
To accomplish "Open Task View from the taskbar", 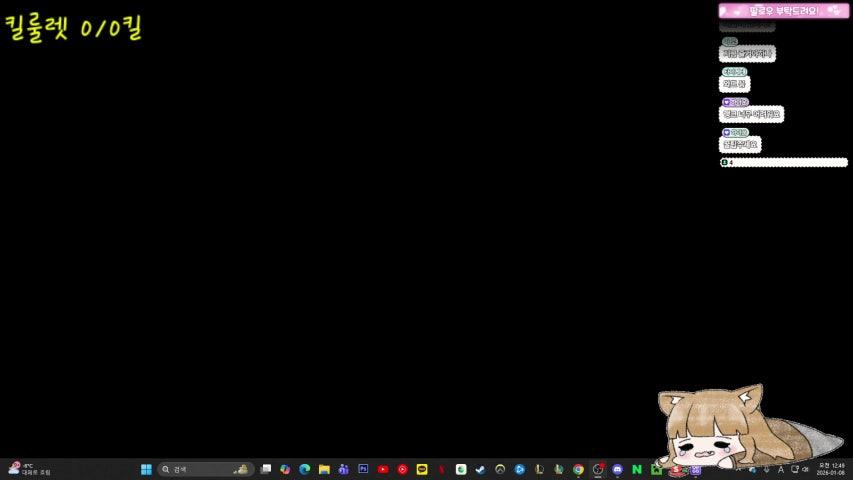I will point(266,469).
